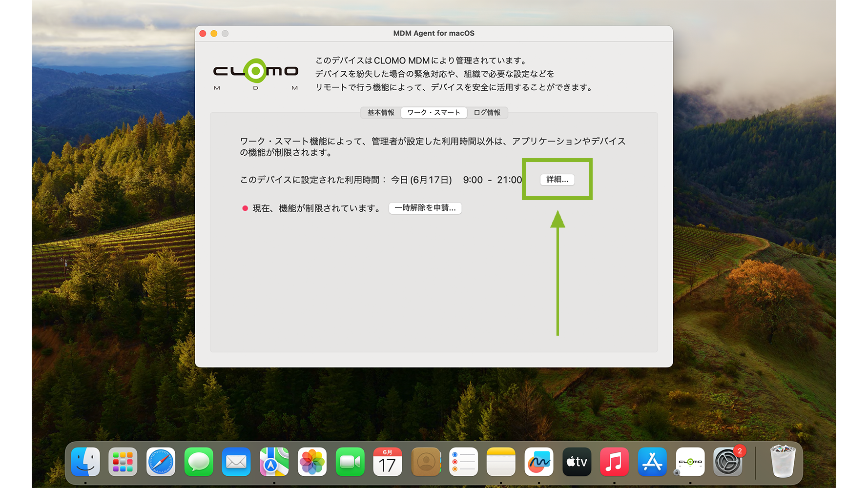Select the ワーク・スマート tab

coord(434,113)
